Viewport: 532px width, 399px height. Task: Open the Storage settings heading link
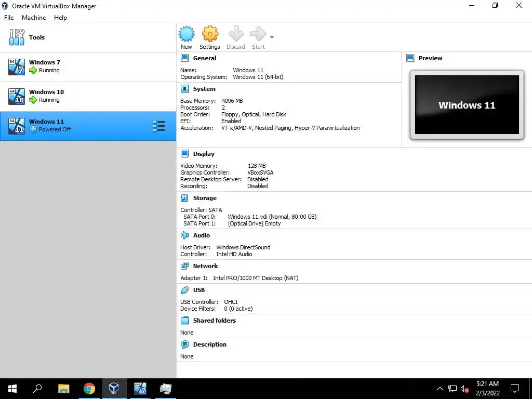click(205, 198)
